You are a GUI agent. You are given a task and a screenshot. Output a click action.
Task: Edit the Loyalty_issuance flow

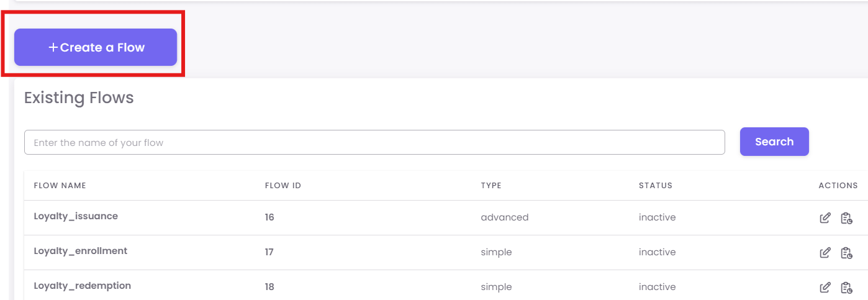825,218
